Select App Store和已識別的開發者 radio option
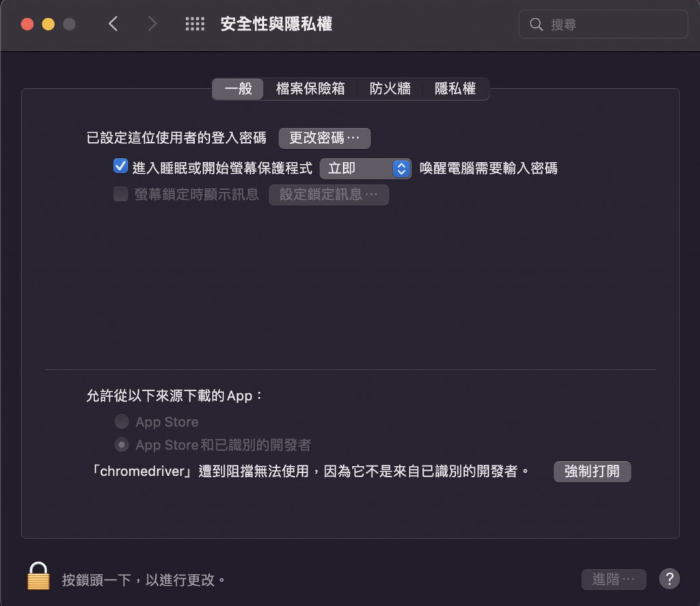The image size is (700, 606). 122,445
